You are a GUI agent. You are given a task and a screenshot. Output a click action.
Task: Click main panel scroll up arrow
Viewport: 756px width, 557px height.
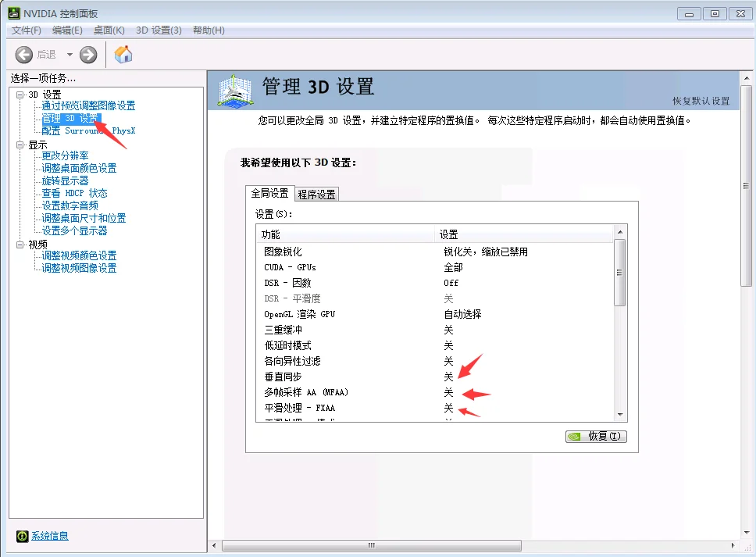[x=747, y=78]
